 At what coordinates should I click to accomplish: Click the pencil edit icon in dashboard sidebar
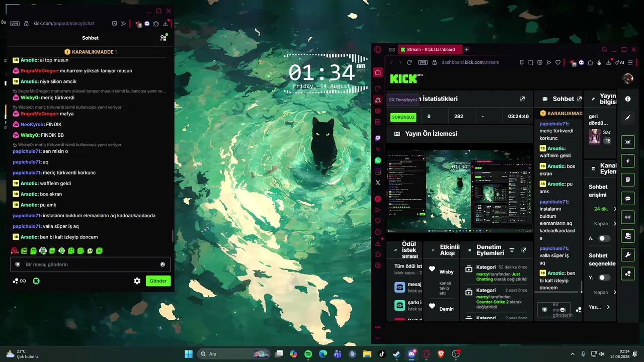(x=628, y=118)
